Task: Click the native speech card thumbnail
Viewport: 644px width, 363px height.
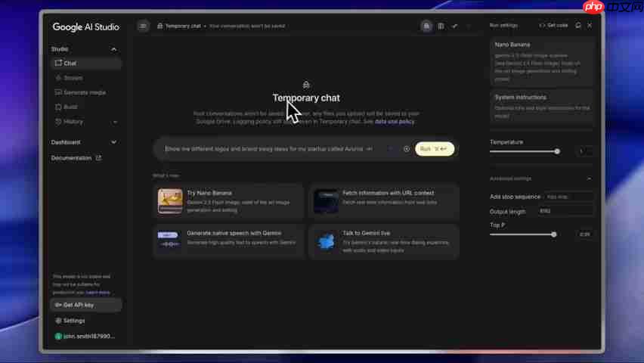Action: [x=169, y=240]
